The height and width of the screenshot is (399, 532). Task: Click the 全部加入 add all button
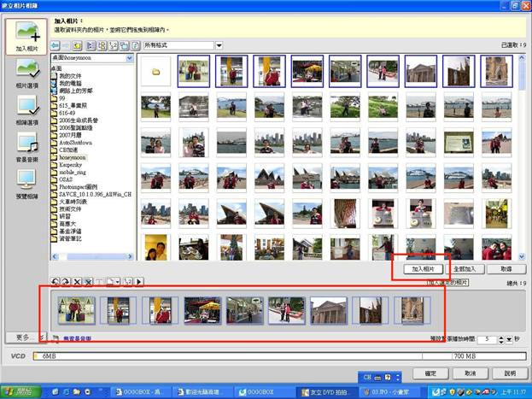point(467,268)
